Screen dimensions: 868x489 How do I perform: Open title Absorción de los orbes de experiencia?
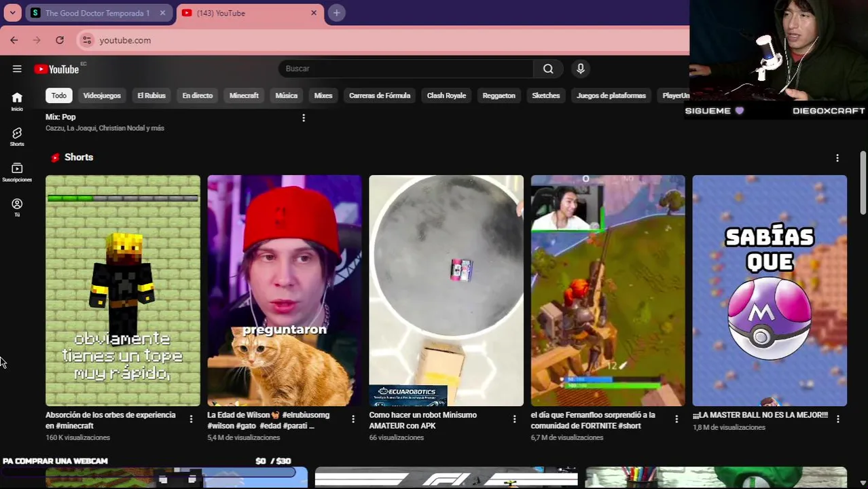tap(111, 420)
